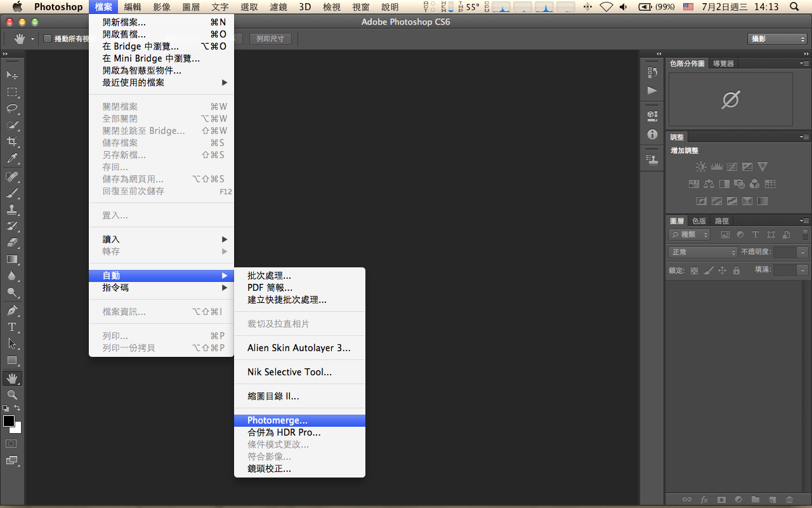Image resolution: width=812 pixels, height=508 pixels.
Task: Select the Brush tool
Action: 12,192
